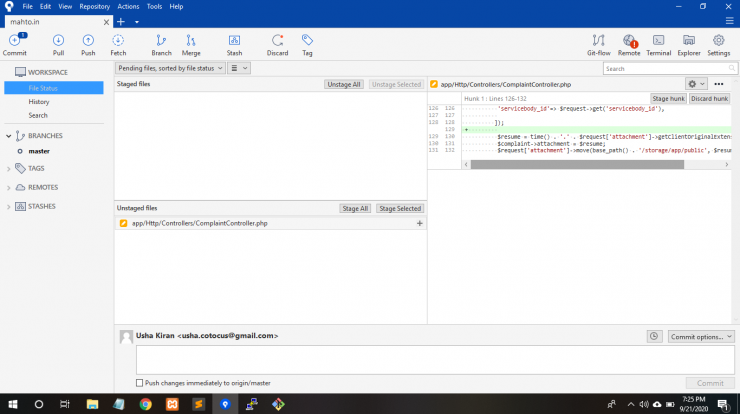Open Explorer from the toolbar
740x414 pixels.
[689, 45]
